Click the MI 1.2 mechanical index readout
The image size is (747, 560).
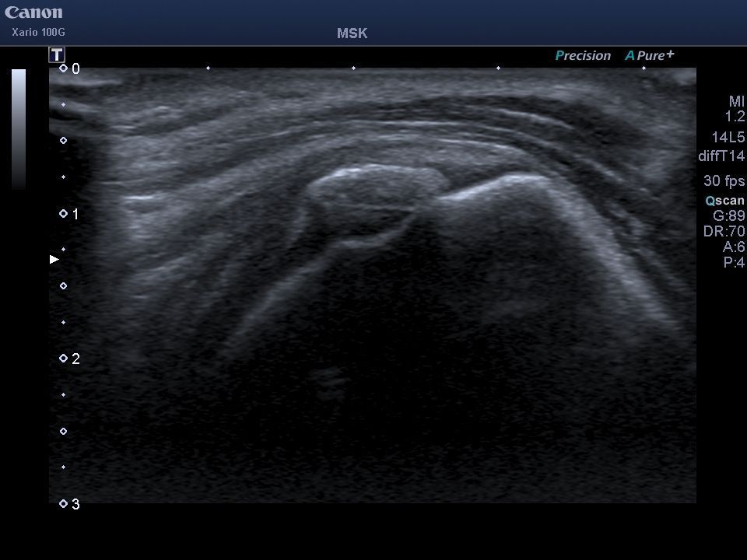pos(735,109)
